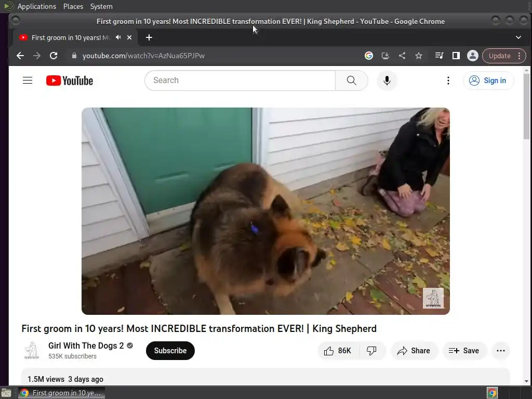Image resolution: width=532 pixels, height=399 pixels.
Task: View site info via the lock icon
Action: [x=74, y=56]
